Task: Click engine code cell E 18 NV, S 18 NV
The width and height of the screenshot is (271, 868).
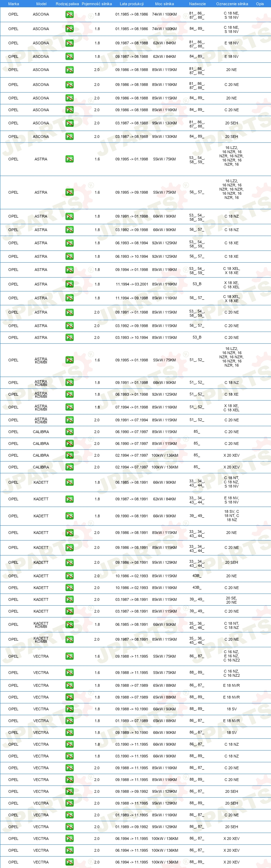Action: [231, 500]
